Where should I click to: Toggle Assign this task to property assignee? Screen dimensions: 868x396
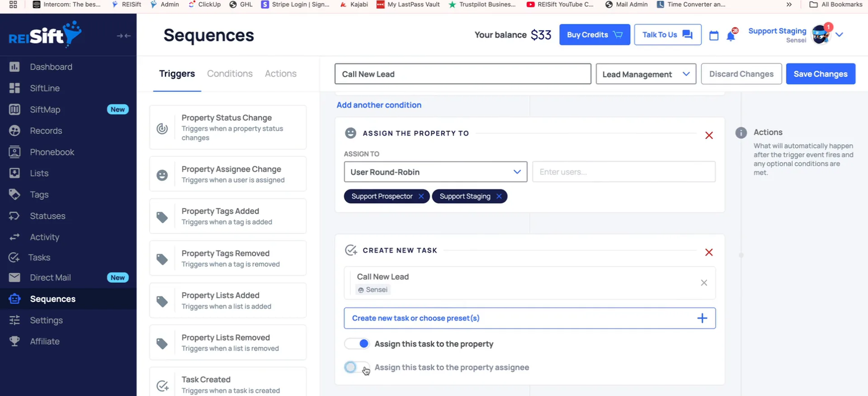(x=357, y=367)
